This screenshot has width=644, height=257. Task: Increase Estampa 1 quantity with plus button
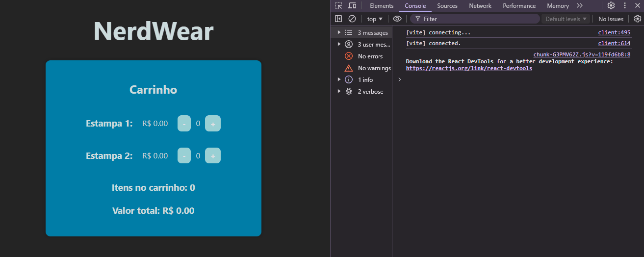coord(213,123)
